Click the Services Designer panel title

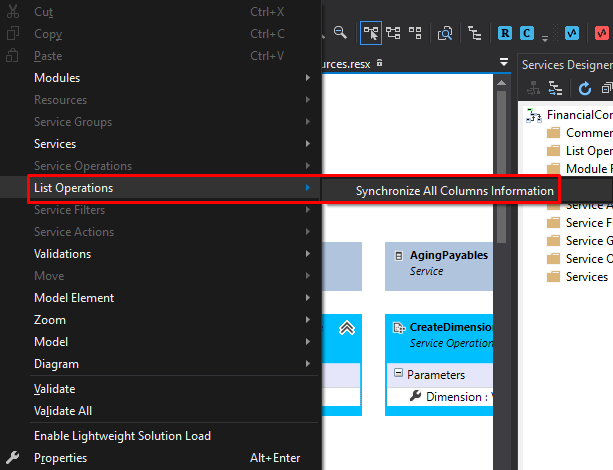tap(567, 65)
